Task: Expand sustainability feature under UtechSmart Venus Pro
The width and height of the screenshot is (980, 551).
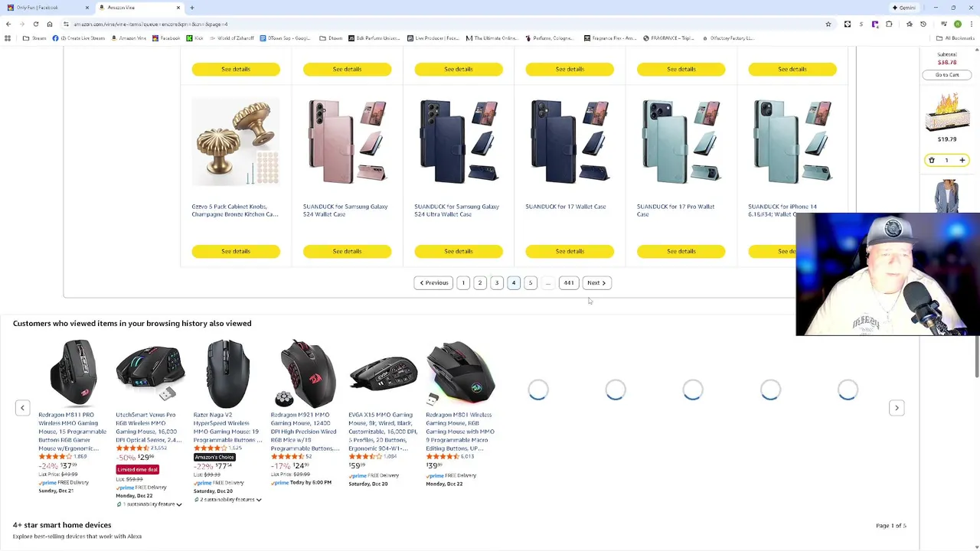Action: point(149,504)
